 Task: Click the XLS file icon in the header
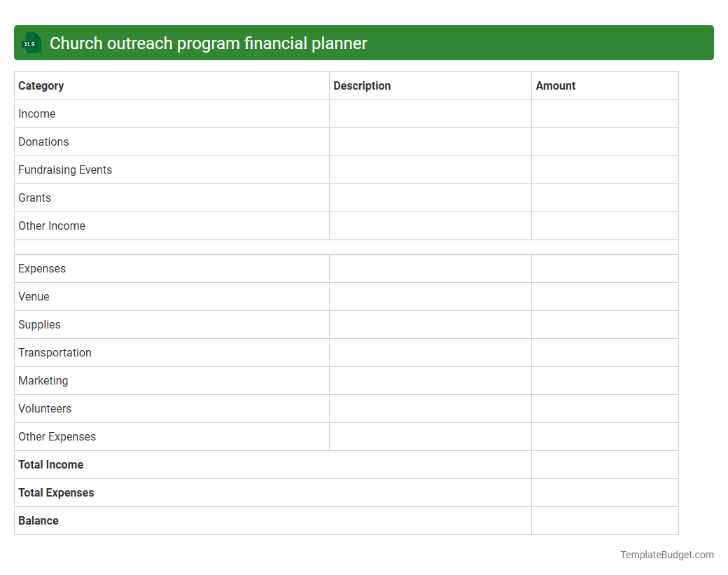(x=31, y=43)
